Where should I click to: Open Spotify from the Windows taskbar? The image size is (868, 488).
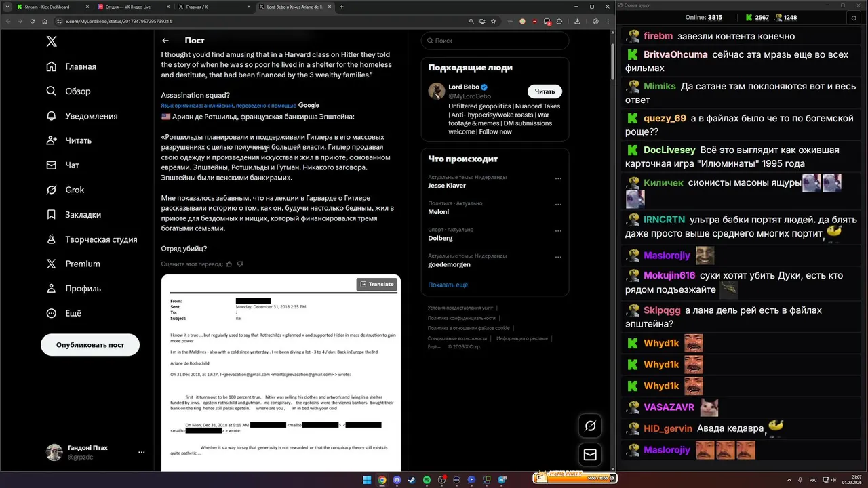427,480
